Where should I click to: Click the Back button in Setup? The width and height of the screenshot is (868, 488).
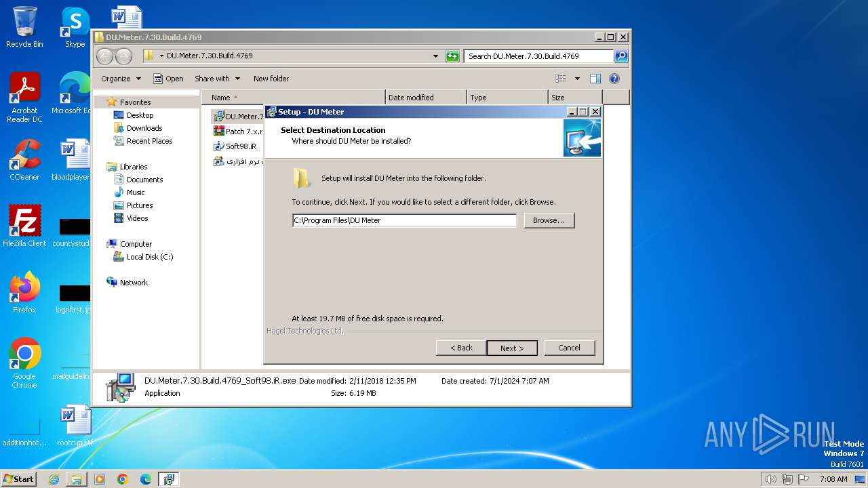click(461, 348)
